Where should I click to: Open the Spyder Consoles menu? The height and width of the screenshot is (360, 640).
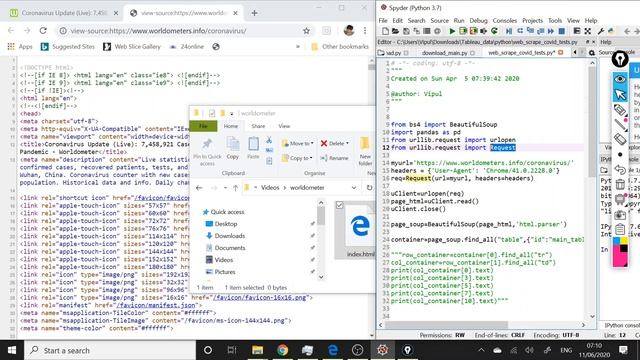click(504, 20)
